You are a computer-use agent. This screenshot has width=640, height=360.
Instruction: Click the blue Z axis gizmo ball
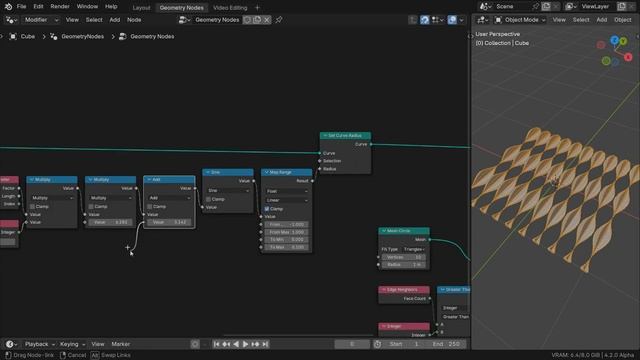point(615,40)
